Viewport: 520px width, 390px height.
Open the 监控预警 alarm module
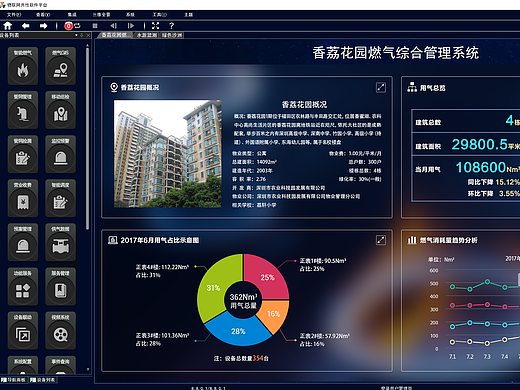tap(61, 154)
